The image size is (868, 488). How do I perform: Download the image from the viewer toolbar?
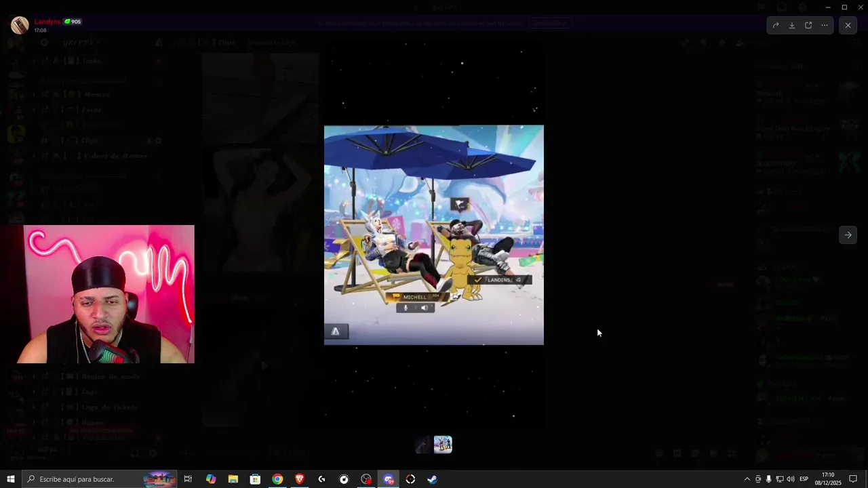(792, 25)
